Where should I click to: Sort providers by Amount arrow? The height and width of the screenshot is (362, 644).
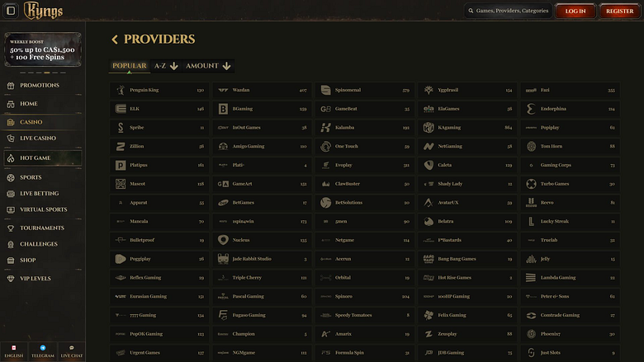(208, 66)
